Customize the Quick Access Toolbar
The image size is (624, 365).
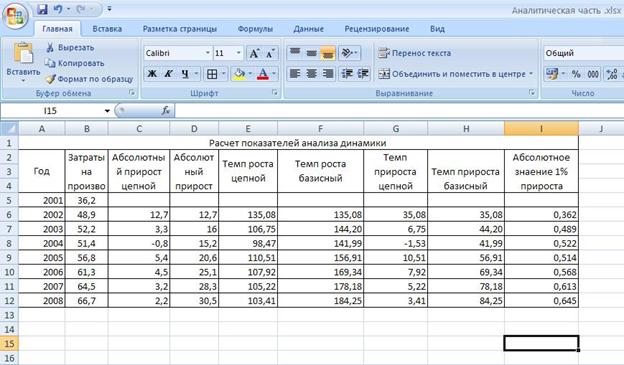pyautogui.click(x=109, y=9)
